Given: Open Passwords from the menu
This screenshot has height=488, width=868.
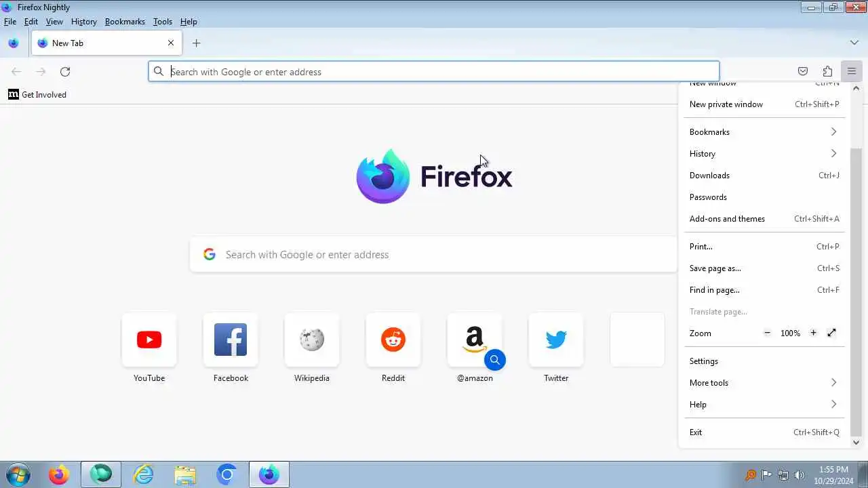Looking at the screenshot, I should (x=764, y=197).
